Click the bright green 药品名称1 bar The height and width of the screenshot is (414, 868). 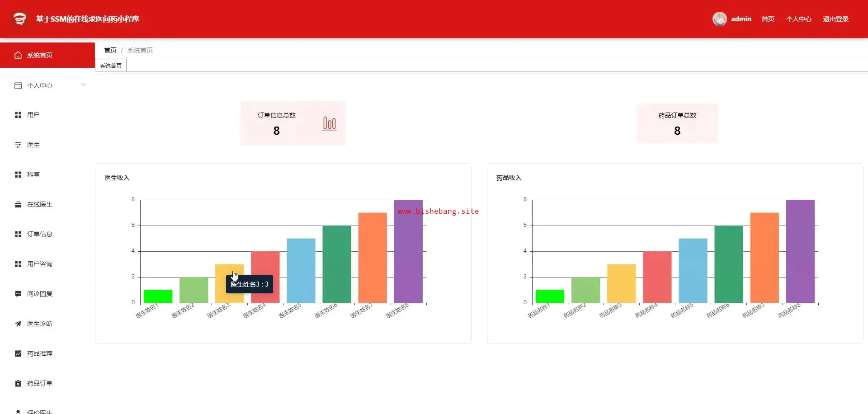(550, 296)
